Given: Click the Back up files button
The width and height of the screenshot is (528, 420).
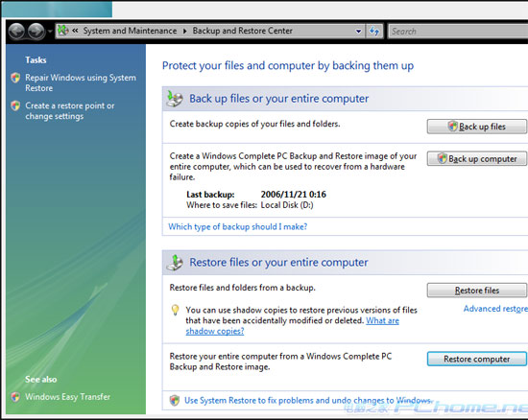Looking at the screenshot, I should (477, 127).
